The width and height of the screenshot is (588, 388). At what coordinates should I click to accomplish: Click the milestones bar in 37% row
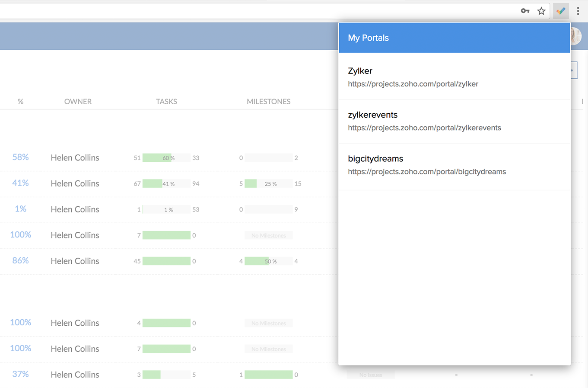tap(269, 375)
